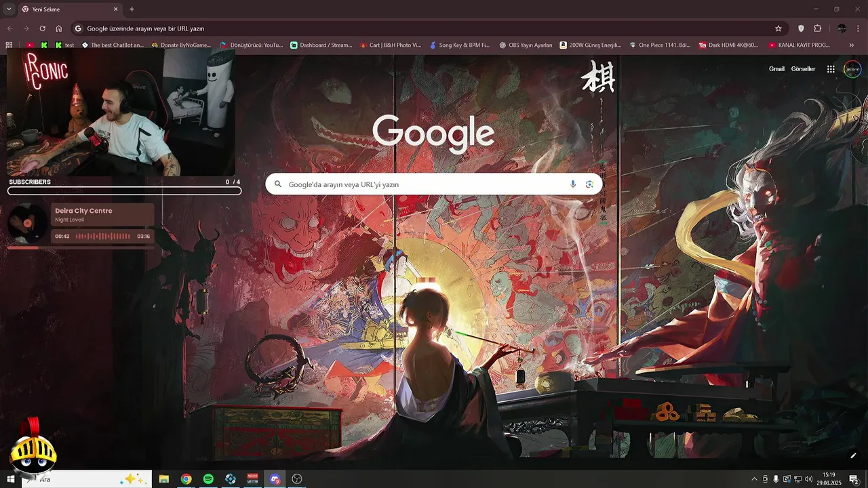Open the Google apps grid launcher
The height and width of the screenshot is (488, 868).
(831, 69)
